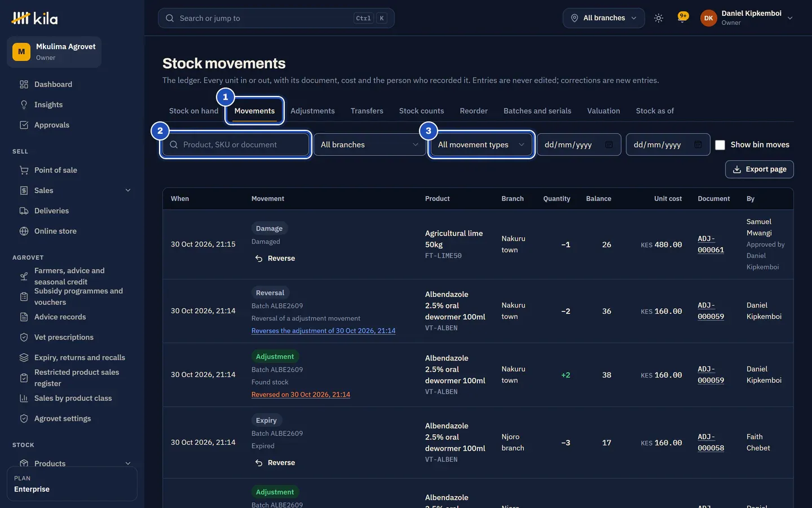Switch to the Transfers tab

(367, 111)
